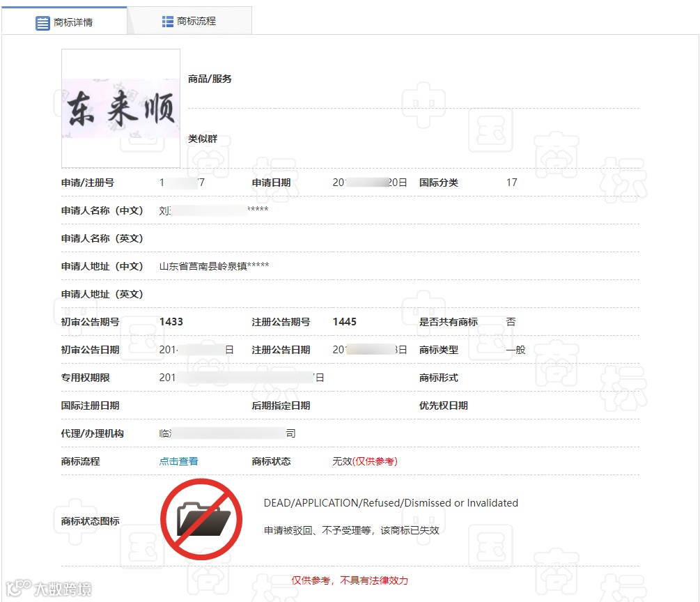Select the 初审公告日期 label
Image resolution: width=700 pixels, height=602 pixels.
tap(90, 350)
